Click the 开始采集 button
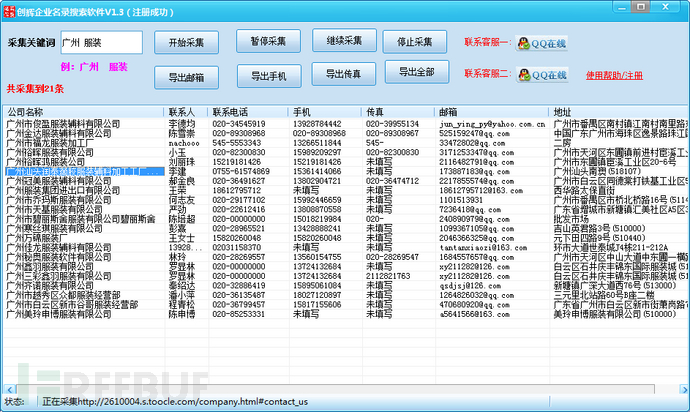 click(186, 44)
